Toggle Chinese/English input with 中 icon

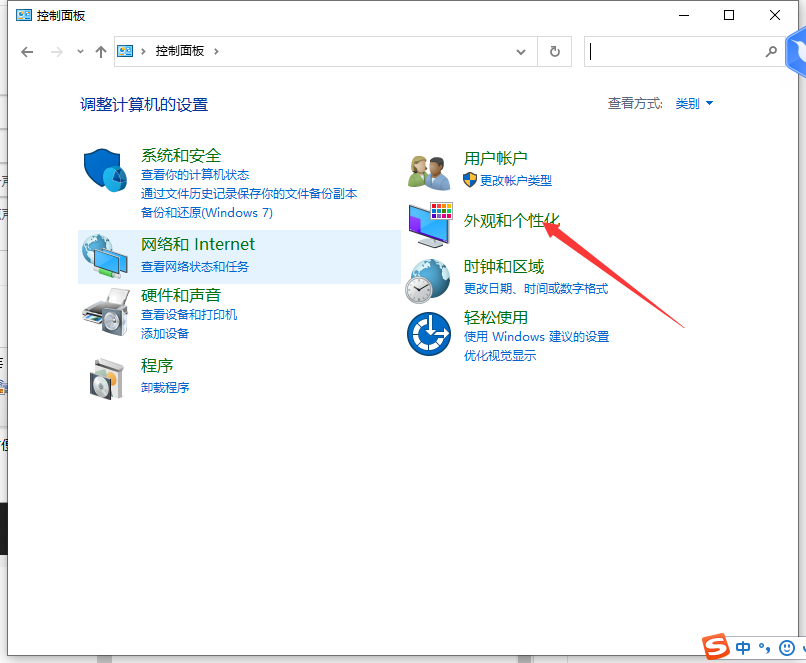[x=742, y=648]
